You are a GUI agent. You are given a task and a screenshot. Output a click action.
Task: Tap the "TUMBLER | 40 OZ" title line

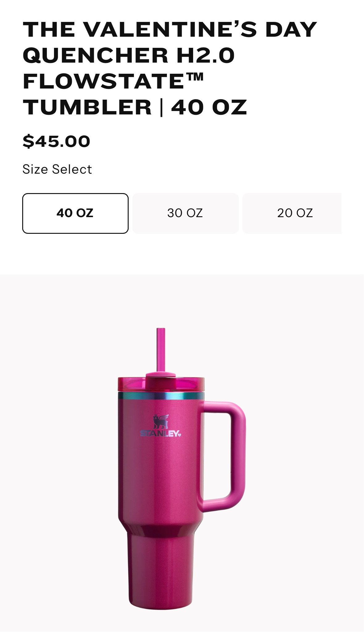pos(135,107)
